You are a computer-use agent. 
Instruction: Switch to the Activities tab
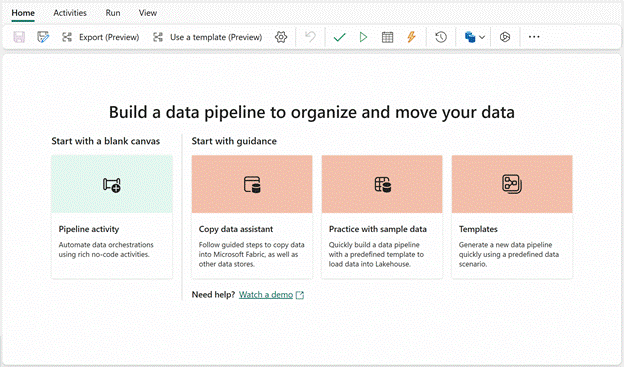(70, 13)
